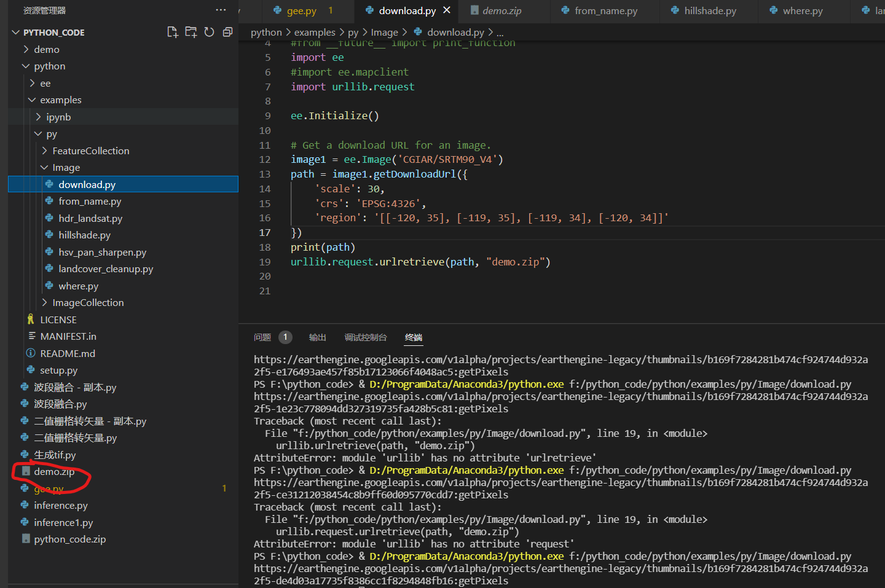Viewport: 885px width, 588px height.
Task: Select the 终端 terminal panel tab
Action: [414, 337]
